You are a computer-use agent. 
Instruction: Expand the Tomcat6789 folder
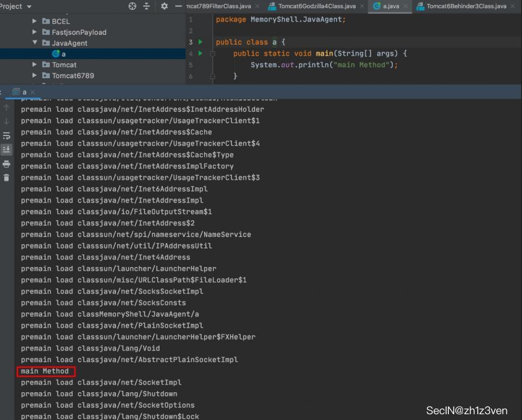pos(35,76)
